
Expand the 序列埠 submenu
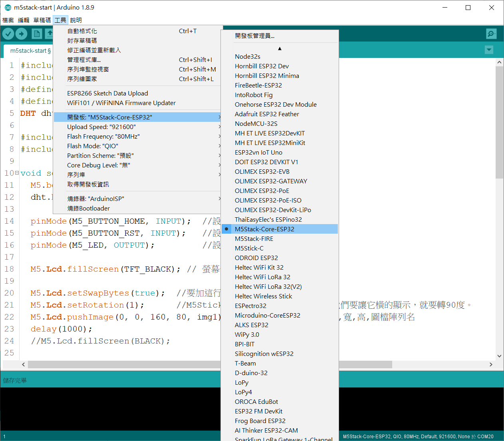pyautogui.click(x=137, y=175)
